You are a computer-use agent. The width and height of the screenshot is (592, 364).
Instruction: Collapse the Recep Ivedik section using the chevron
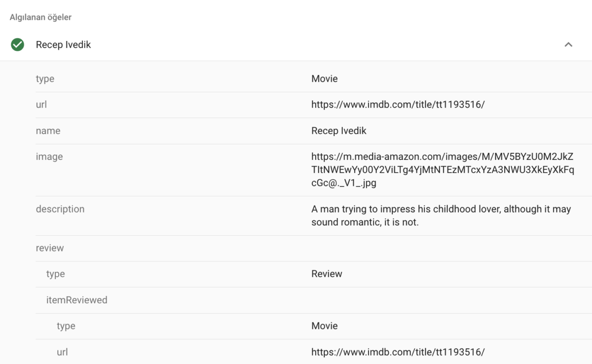[568, 45]
